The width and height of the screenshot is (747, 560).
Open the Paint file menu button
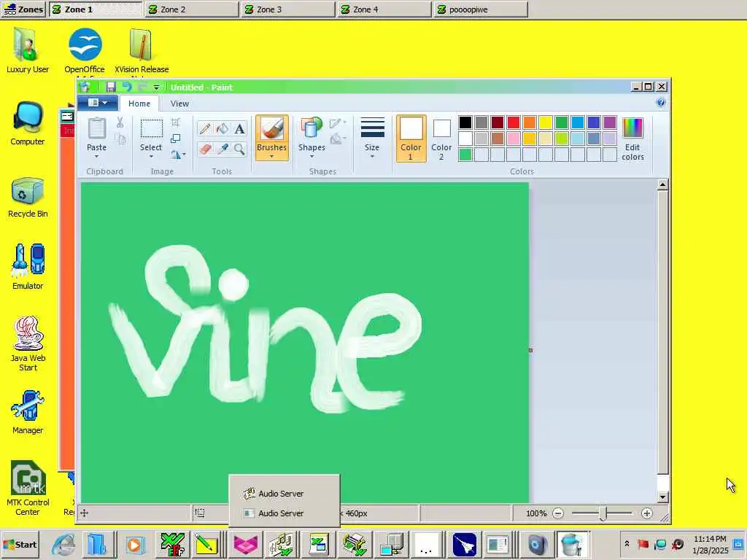97,102
